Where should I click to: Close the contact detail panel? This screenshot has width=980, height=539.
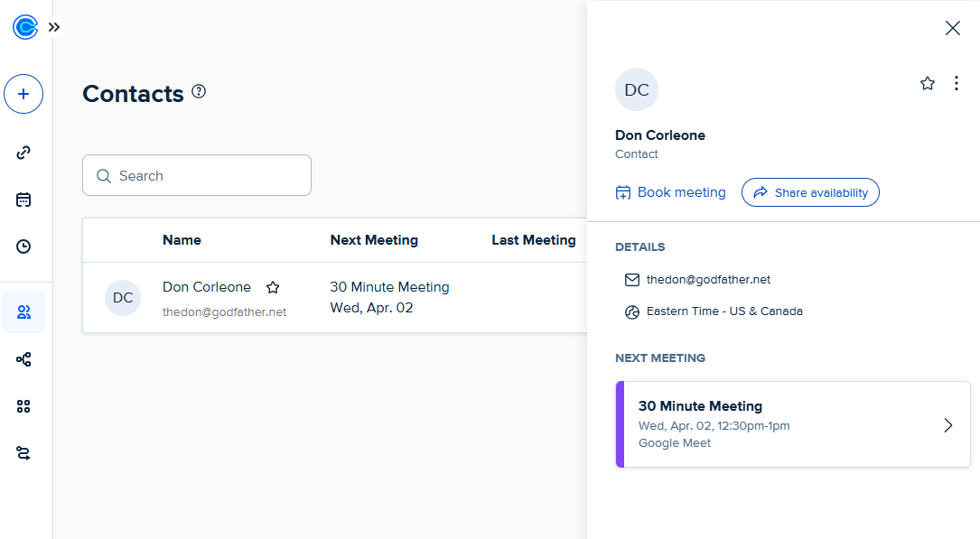click(x=953, y=28)
